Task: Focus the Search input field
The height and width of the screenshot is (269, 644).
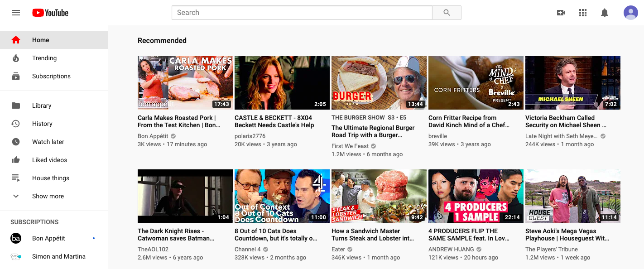Action: (302, 13)
